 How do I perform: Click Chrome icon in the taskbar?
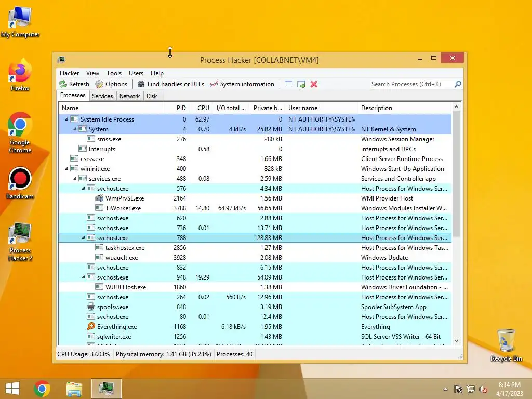(x=42, y=389)
